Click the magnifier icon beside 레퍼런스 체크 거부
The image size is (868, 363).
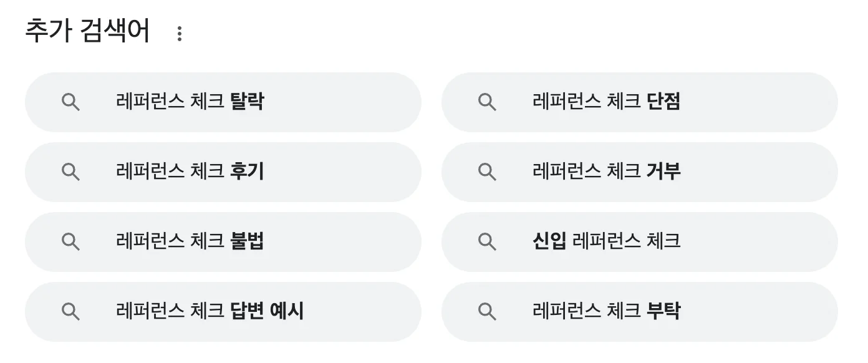487,172
